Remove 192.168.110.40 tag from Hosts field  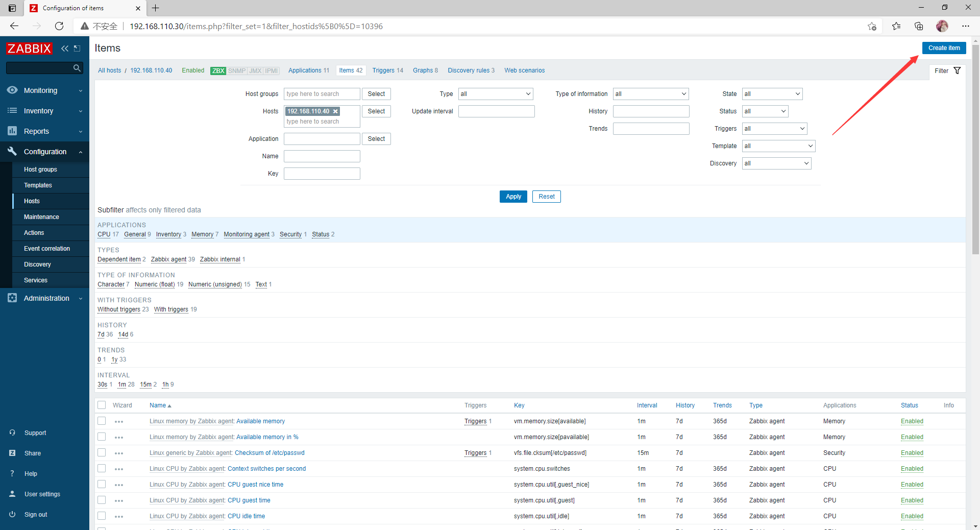[x=335, y=111]
